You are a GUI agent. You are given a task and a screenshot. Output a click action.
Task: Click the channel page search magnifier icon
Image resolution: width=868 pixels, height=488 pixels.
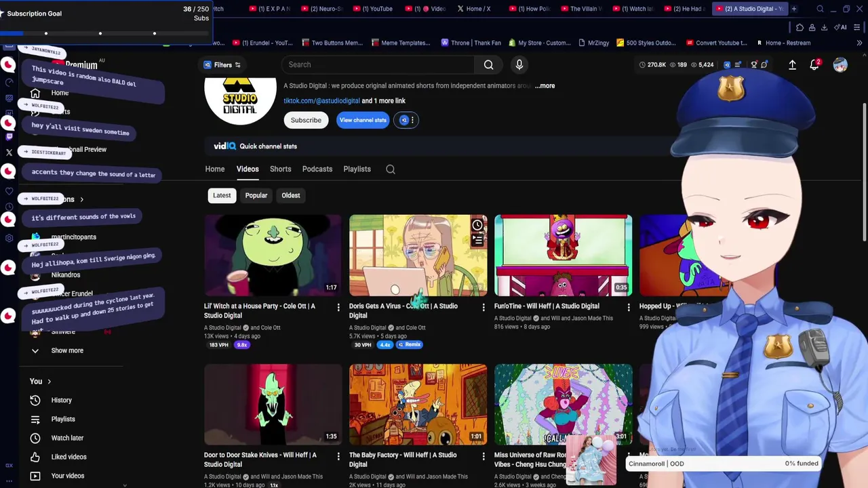coord(391,169)
